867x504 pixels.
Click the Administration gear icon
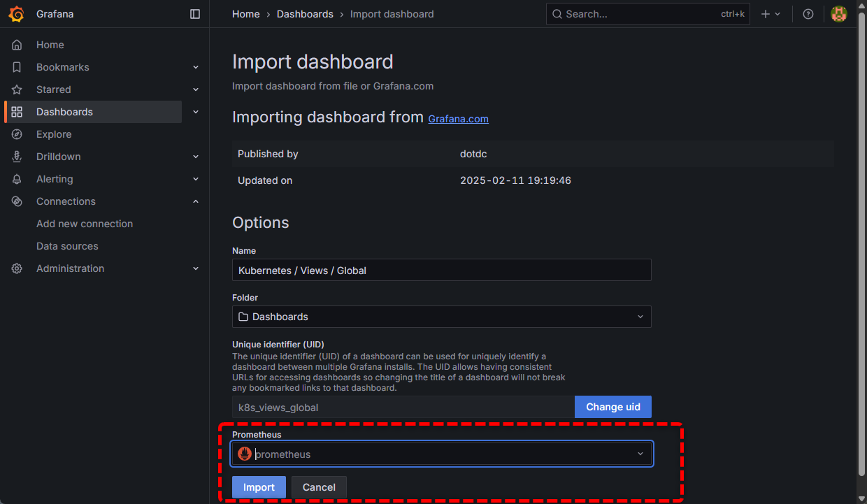click(17, 268)
